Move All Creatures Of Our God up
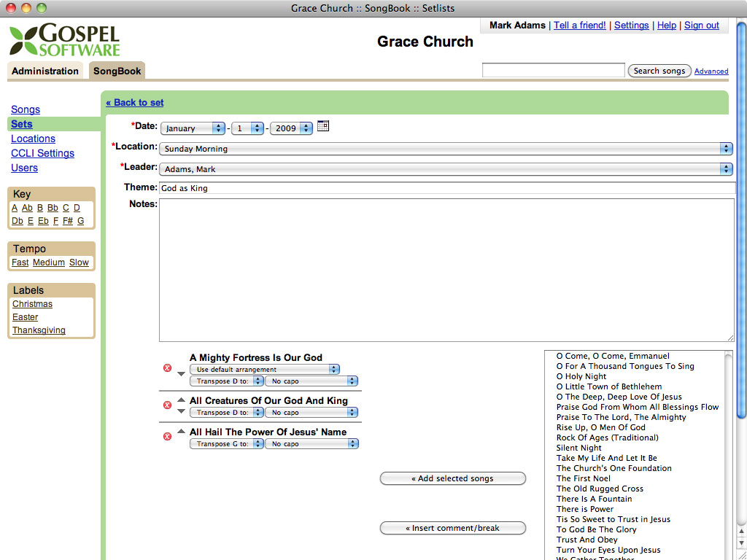The height and width of the screenshot is (560, 747). 181,400
